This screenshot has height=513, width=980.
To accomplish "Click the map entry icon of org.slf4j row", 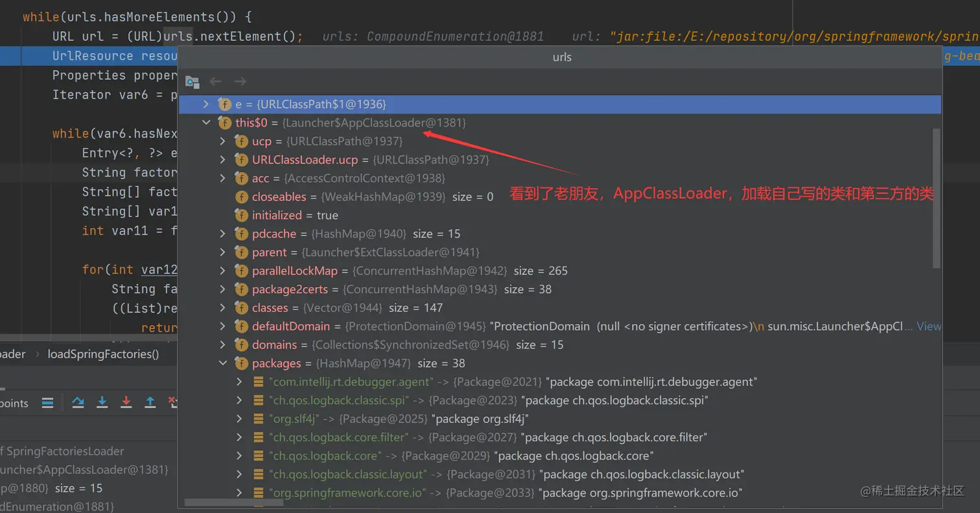I will 258,419.
